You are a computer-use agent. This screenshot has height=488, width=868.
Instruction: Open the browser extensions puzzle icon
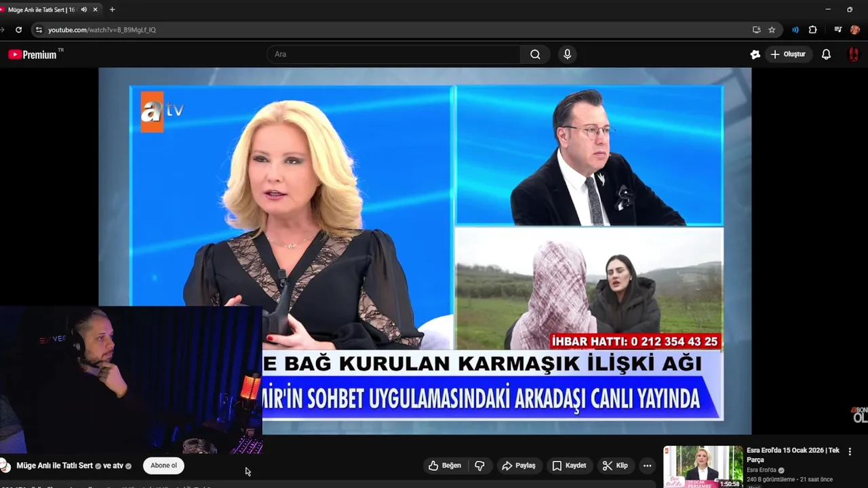(812, 30)
